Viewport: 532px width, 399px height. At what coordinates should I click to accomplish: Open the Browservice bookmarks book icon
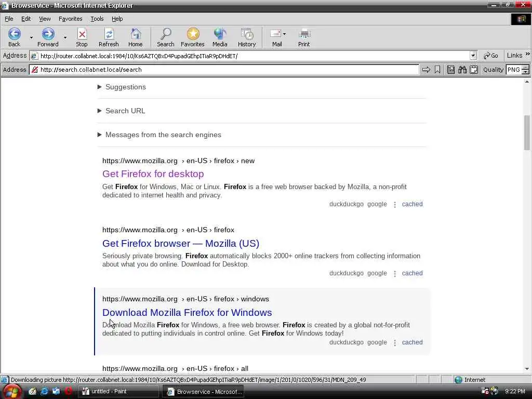click(450, 70)
